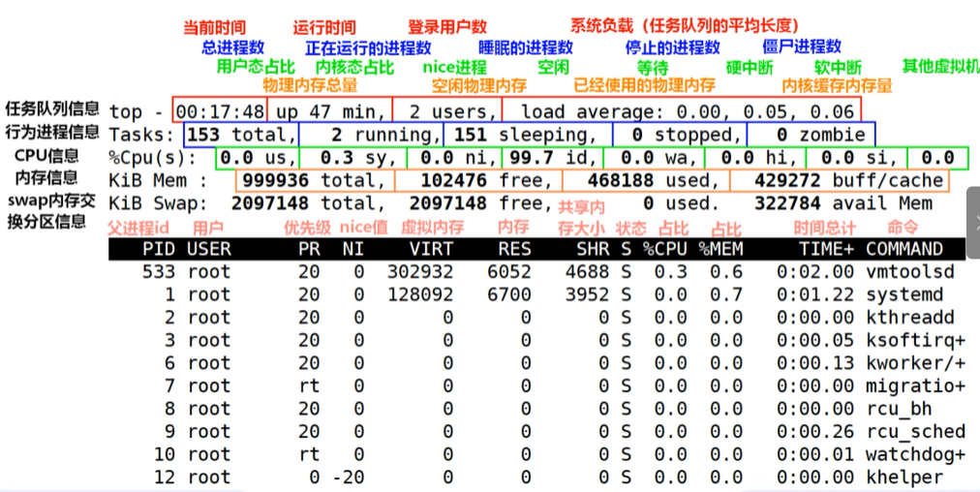The height and width of the screenshot is (492, 980).
Task: Click the PR column header
Action: click(x=309, y=249)
